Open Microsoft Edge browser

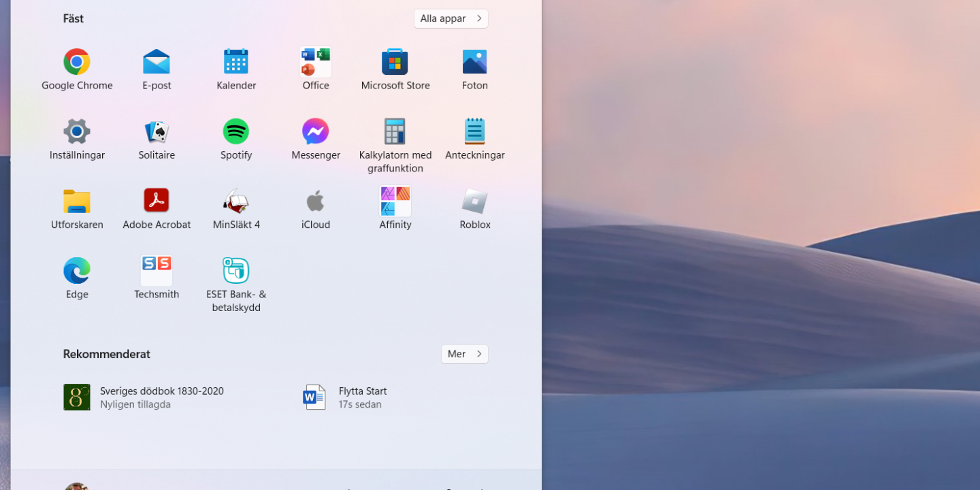[77, 278]
